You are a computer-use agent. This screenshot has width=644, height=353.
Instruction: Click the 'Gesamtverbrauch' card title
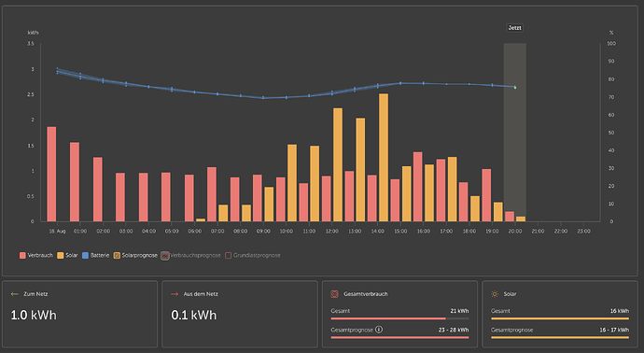coord(366,294)
